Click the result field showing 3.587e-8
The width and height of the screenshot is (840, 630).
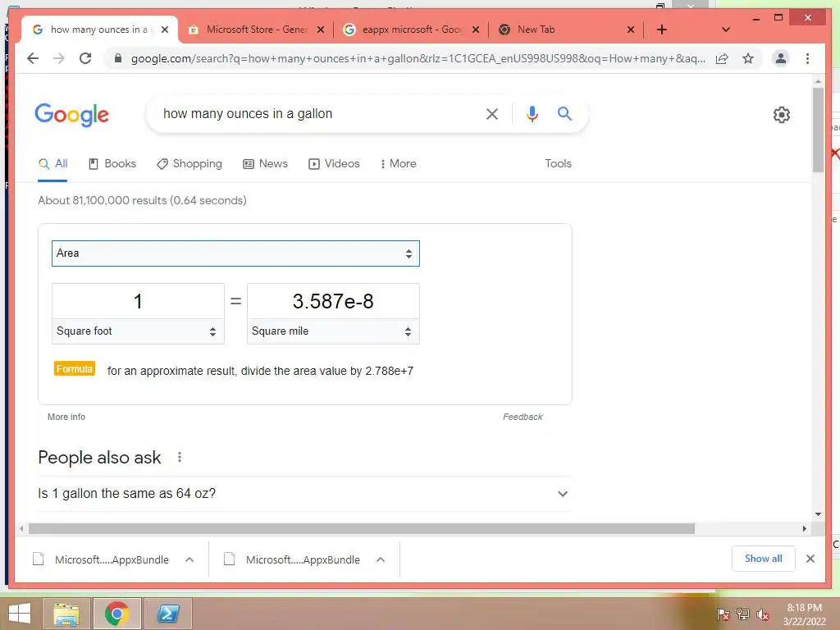333,301
